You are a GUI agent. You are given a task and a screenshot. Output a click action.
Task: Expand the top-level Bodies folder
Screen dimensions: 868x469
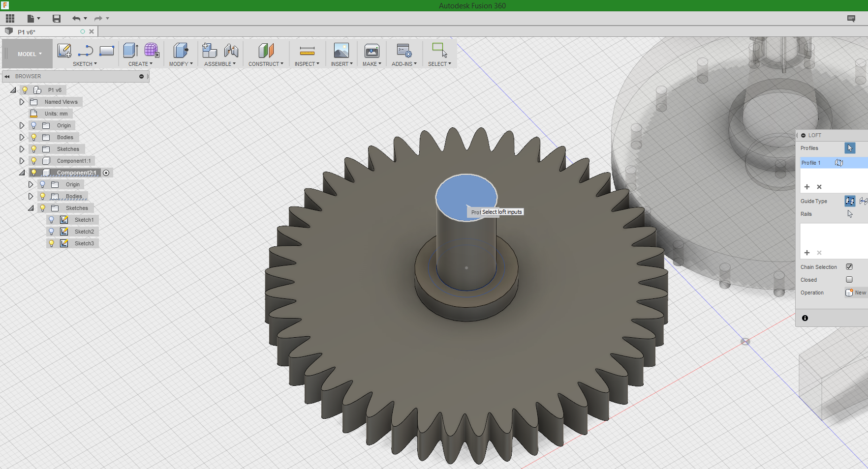[22, 137]
